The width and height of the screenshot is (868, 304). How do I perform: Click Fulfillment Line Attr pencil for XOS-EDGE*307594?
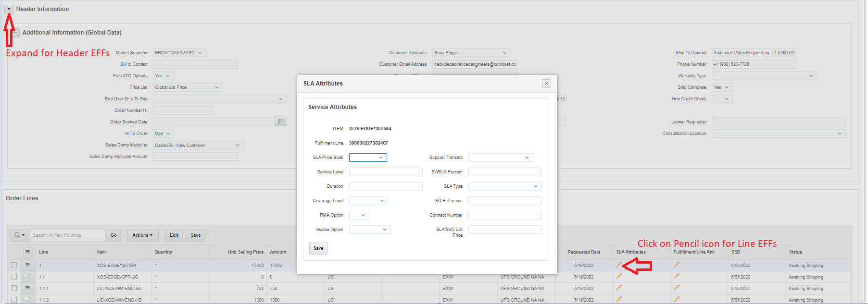tap(677, 265)
